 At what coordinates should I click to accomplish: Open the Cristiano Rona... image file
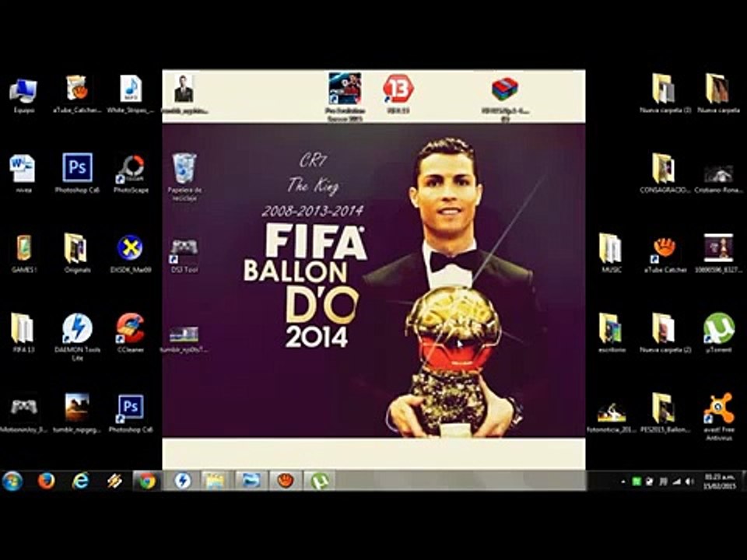[718, 173]
